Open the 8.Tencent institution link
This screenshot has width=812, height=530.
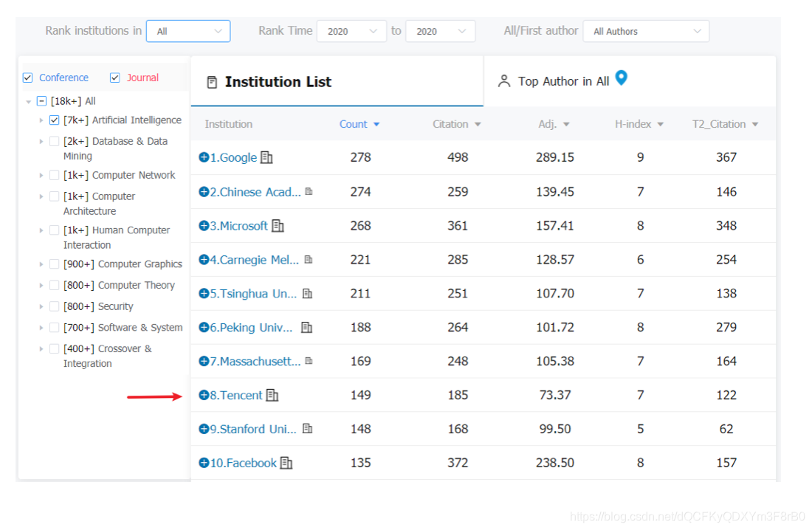(236, 396)
